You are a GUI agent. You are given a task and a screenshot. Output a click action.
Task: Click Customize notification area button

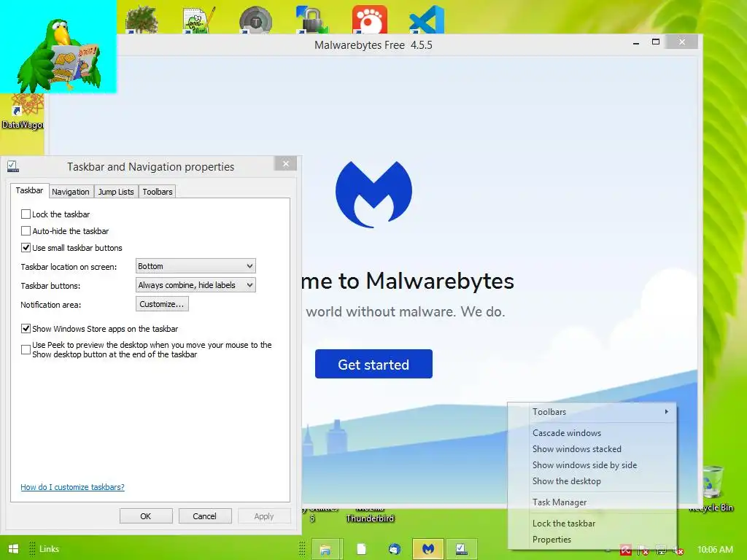pos(162,304)
